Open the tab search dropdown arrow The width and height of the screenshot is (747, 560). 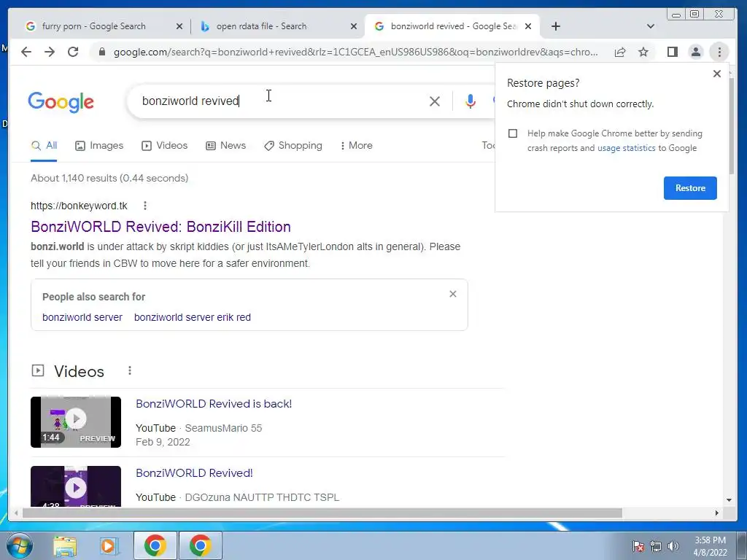click(x=650, y=26)
